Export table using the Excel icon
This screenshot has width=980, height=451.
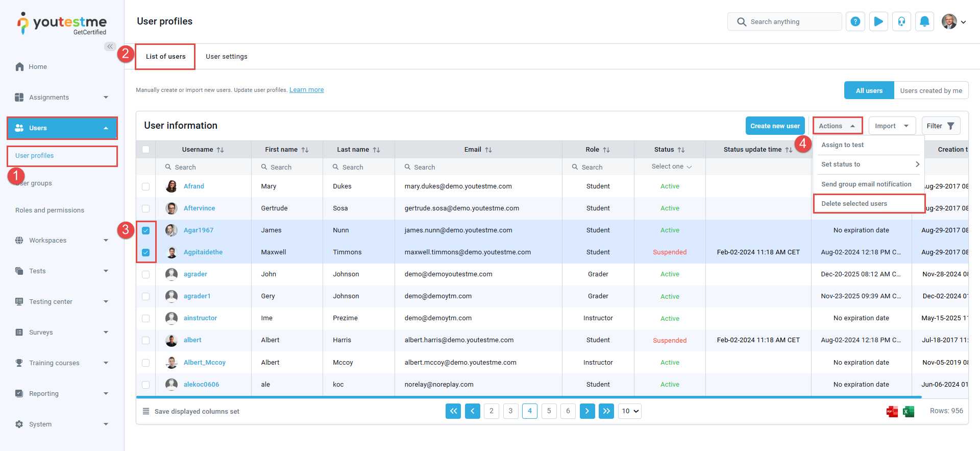pos(909,412)
